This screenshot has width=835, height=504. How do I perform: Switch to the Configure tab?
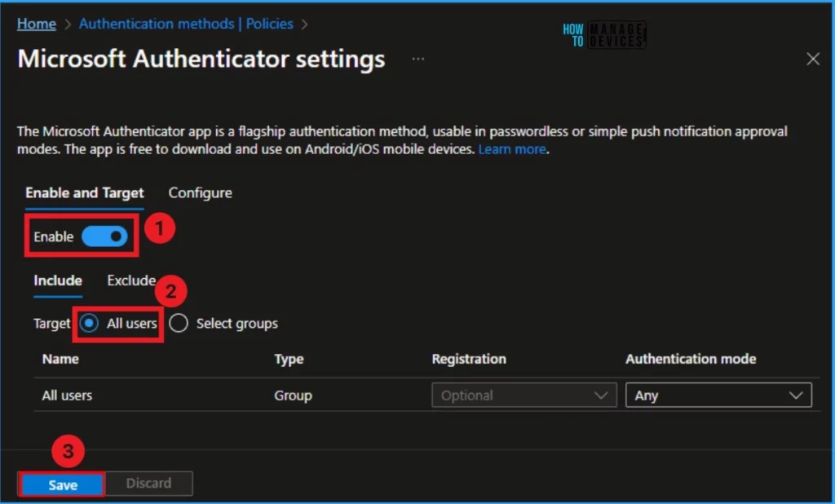[201, 192]
